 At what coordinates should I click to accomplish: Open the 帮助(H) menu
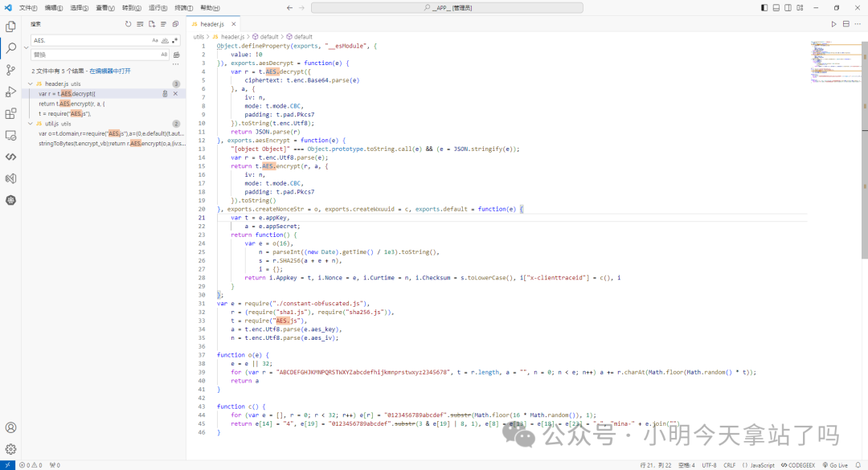pyautogui.click(x=210, y=8)
